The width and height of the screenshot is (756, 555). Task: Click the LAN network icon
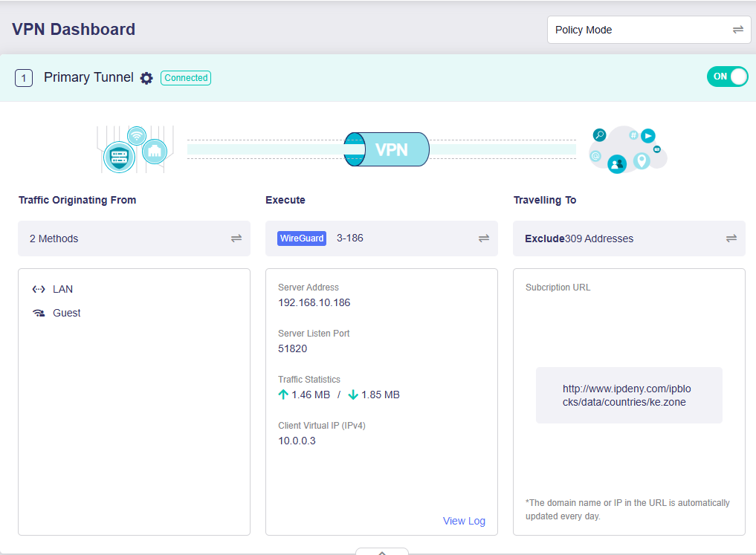(39, 289)
